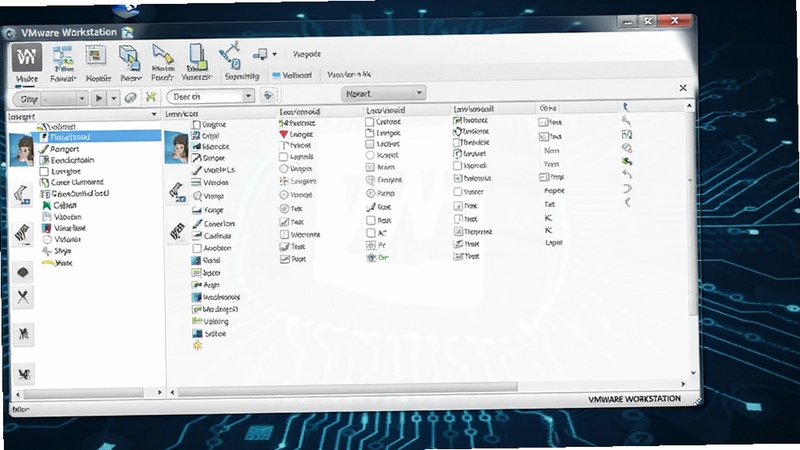800x450 pixels.
Task: Click the dark octagon icon in left sidebar
Action: (22, 272)
